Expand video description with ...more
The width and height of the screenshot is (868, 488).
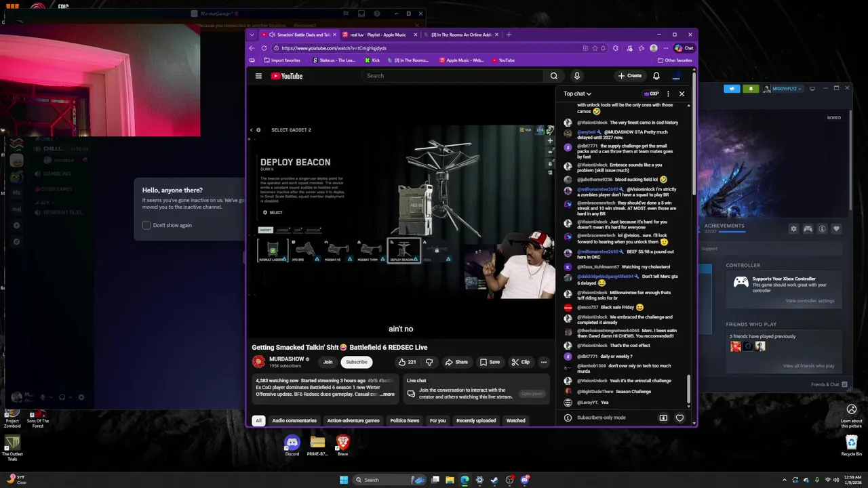tap(387, 394)
